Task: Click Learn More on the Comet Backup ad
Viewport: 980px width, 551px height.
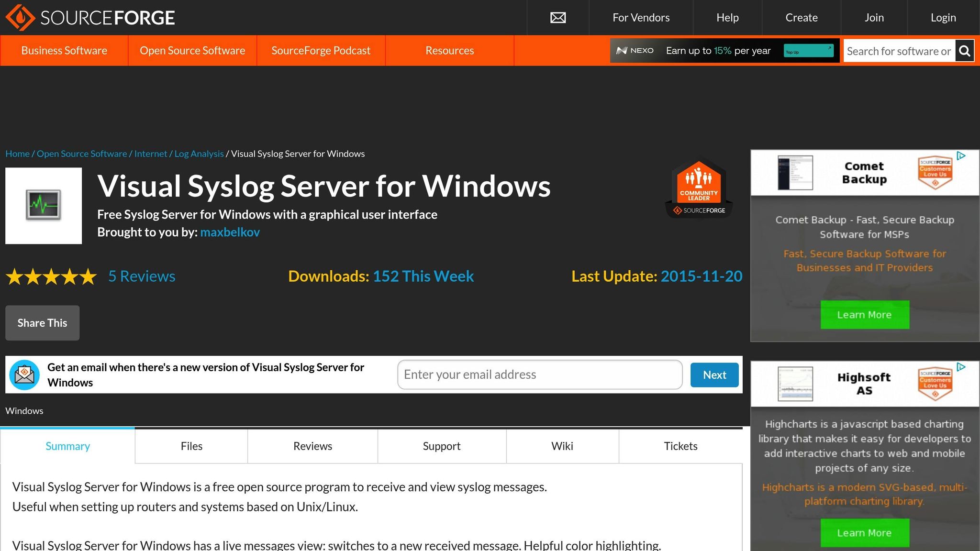Action: 864,315
